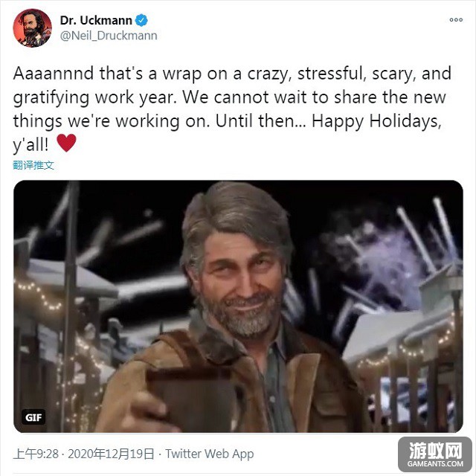
Task: Open the three-dot more options menu
Action: point(456,20)
